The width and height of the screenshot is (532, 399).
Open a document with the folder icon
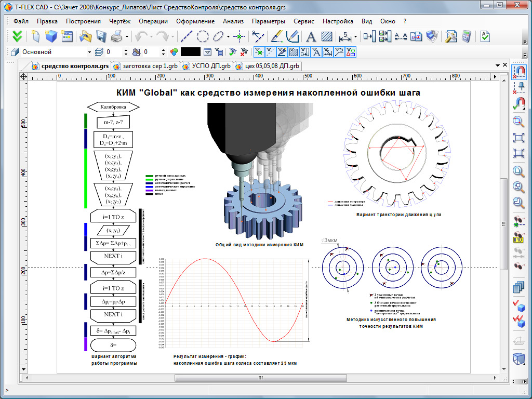pos(86,36)
